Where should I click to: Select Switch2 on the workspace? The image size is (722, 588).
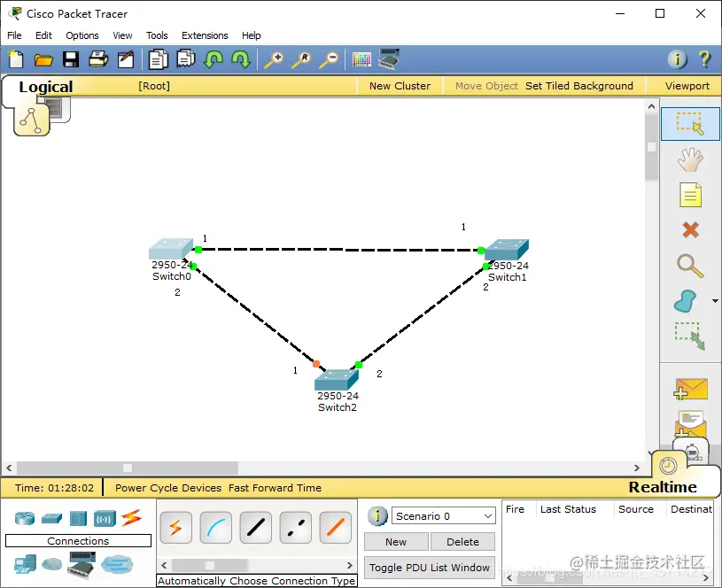[337, 380]
